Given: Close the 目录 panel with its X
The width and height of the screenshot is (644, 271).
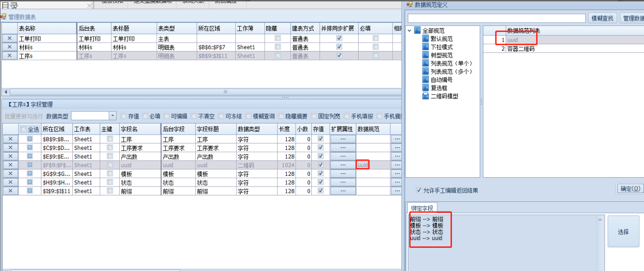Looking at the screenshot, I should pyautogui.click(x=90, y=6).
